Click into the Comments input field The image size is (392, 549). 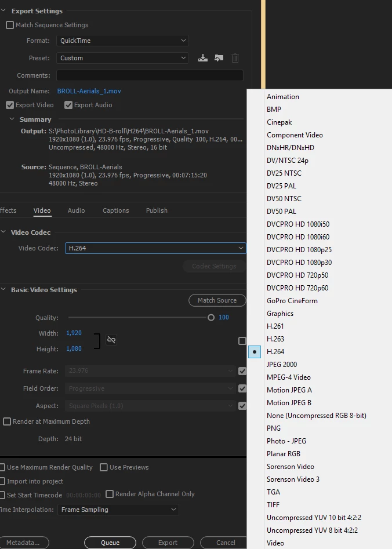click(x=150, y=75)
